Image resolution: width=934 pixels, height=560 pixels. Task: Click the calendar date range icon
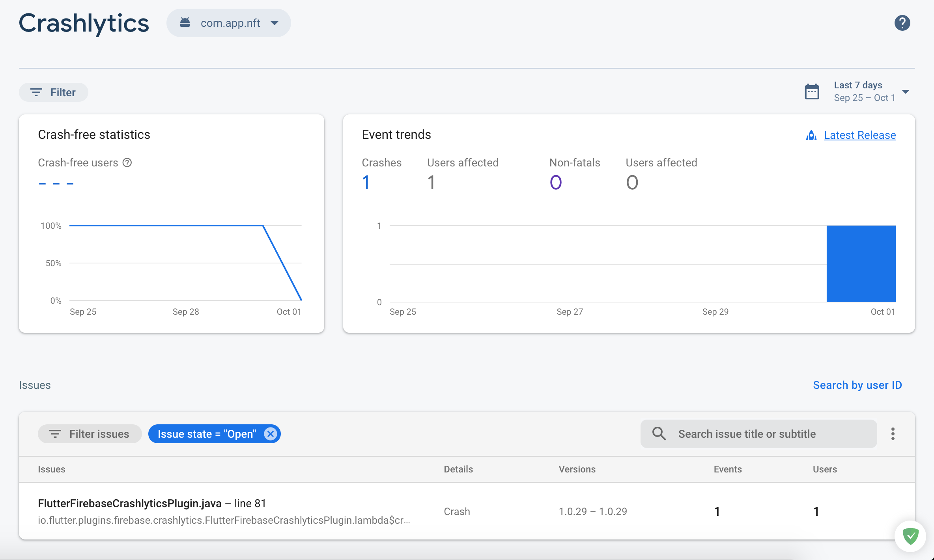(x=812, y=92)
